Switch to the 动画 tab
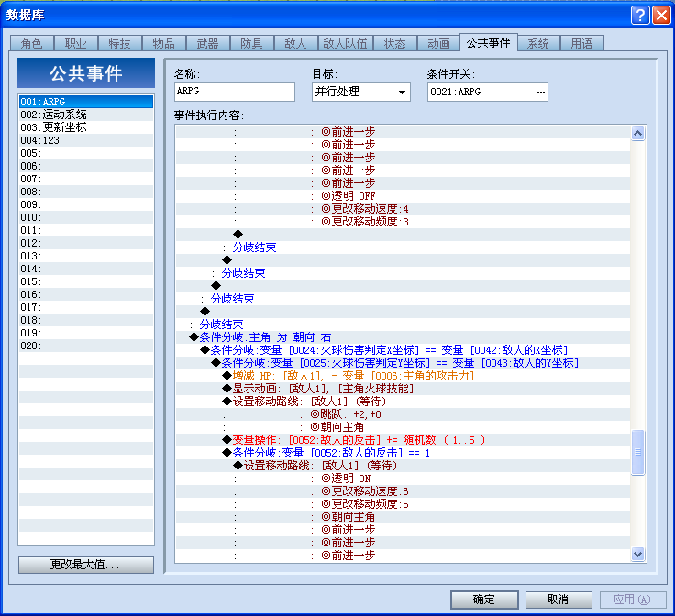Screen dimensions: 675x616 click(438, 43)
